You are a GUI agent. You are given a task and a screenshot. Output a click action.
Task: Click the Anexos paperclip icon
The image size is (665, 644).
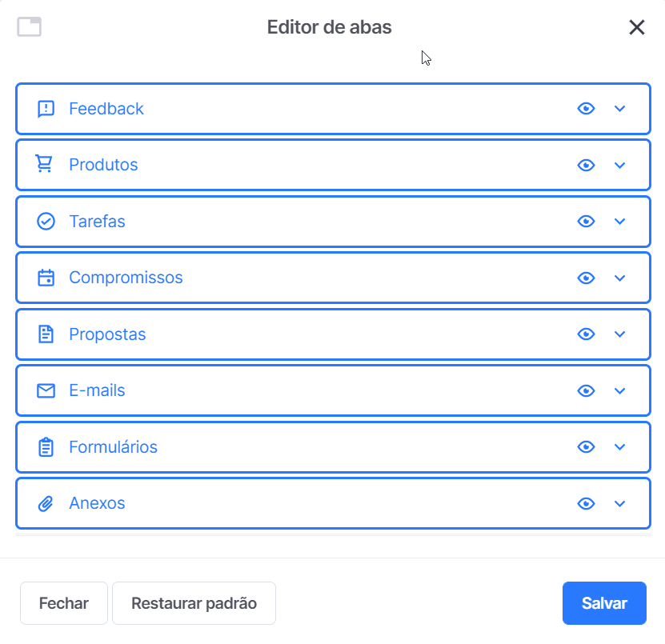[46, 503]
